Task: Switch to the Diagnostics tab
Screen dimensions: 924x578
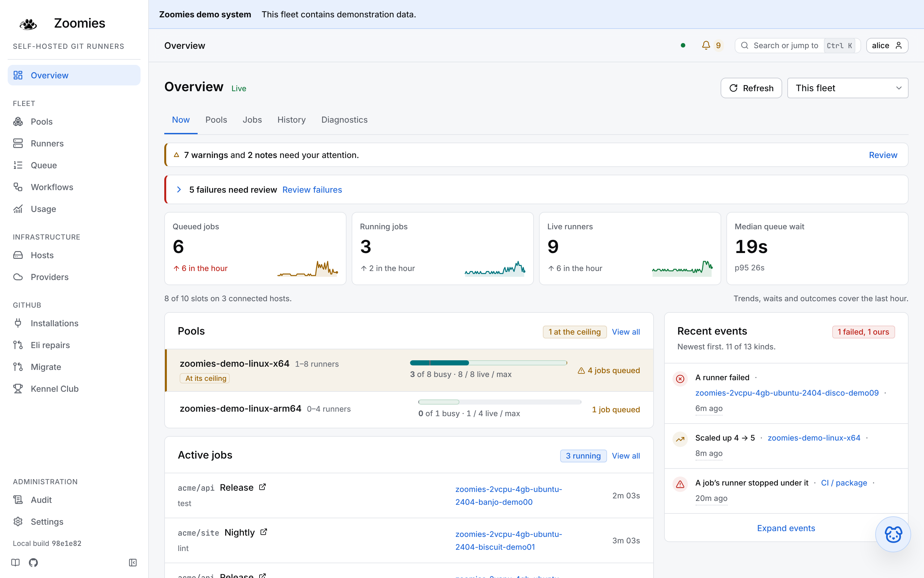Action: pyautogui.click(x=344, y=120)
